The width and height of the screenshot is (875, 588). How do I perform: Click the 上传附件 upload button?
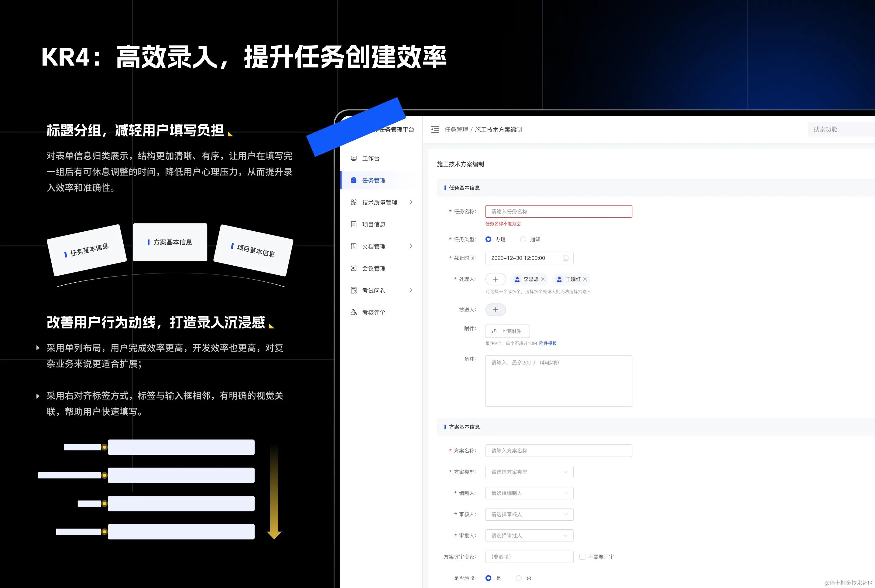click(507, 331)
